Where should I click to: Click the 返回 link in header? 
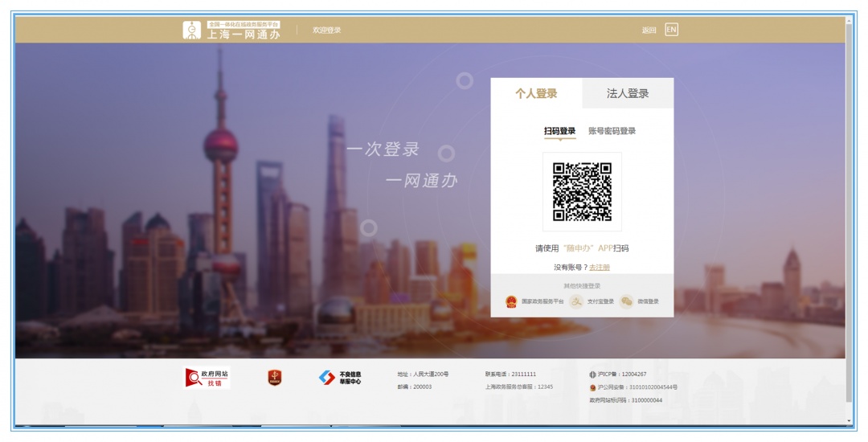click(649, 31)
